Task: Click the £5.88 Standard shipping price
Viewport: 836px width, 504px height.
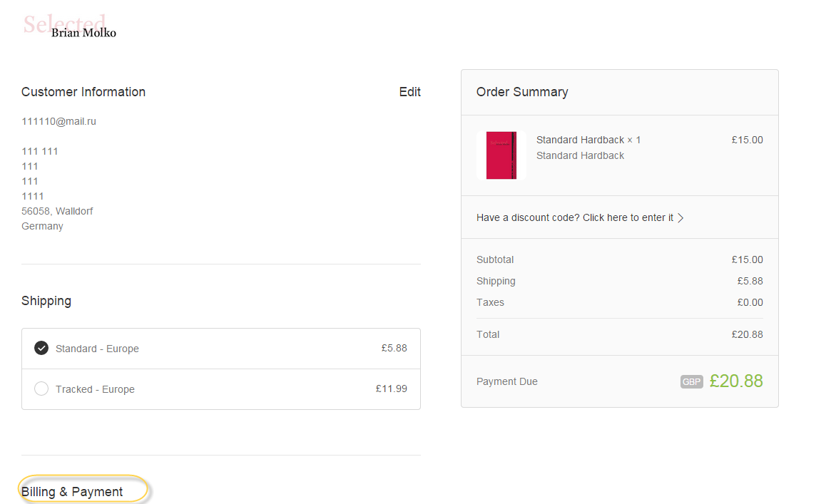Action: tap(394, 348)
